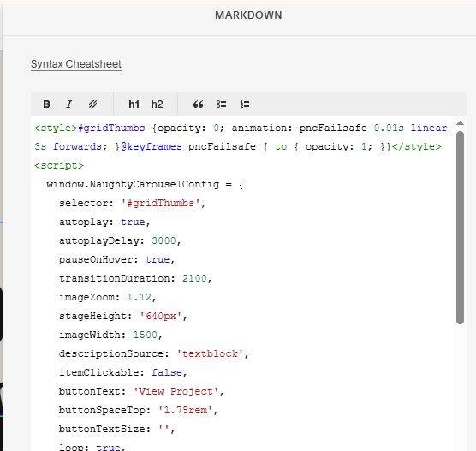Open the Syntax Cheatsheet link
Screen dimensions: 476x451
(76, 64)
